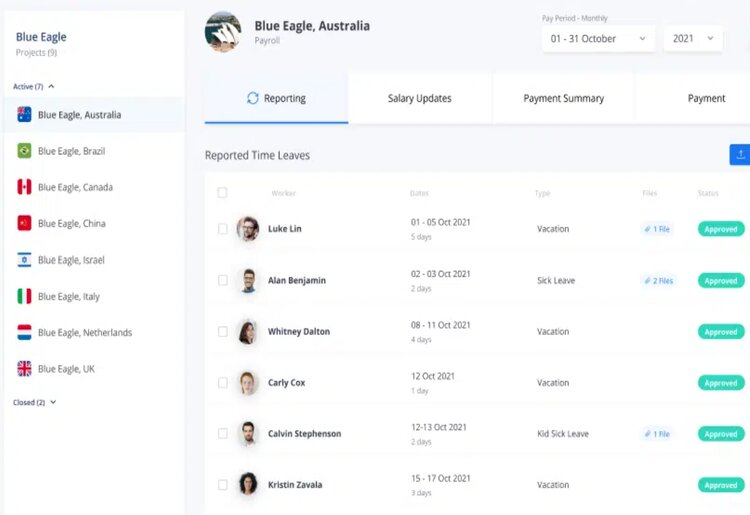Select Blue Eagle, Netherlands project

tap(84, 333)
